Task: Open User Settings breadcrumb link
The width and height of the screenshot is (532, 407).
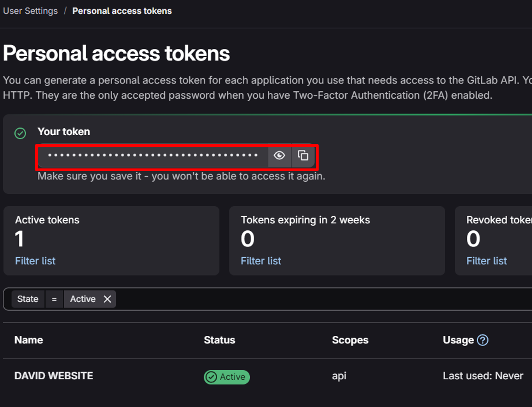Action: pos(30,11)
